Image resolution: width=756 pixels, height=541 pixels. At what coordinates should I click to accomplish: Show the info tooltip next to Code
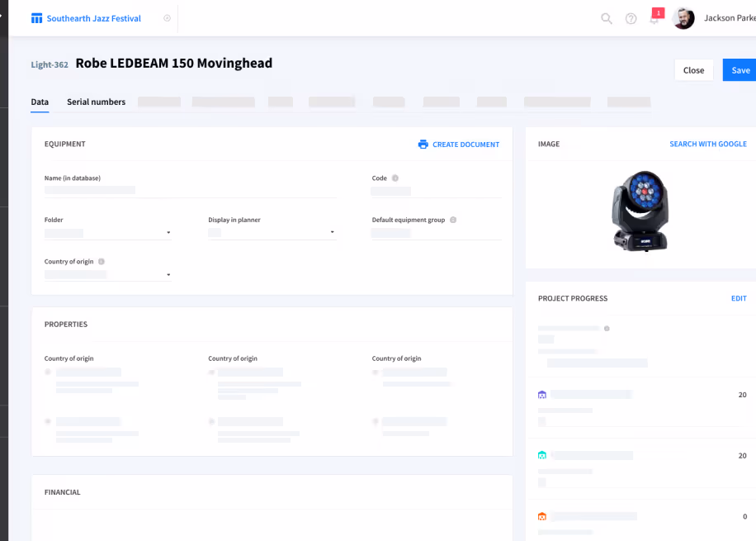pos(395,178)
